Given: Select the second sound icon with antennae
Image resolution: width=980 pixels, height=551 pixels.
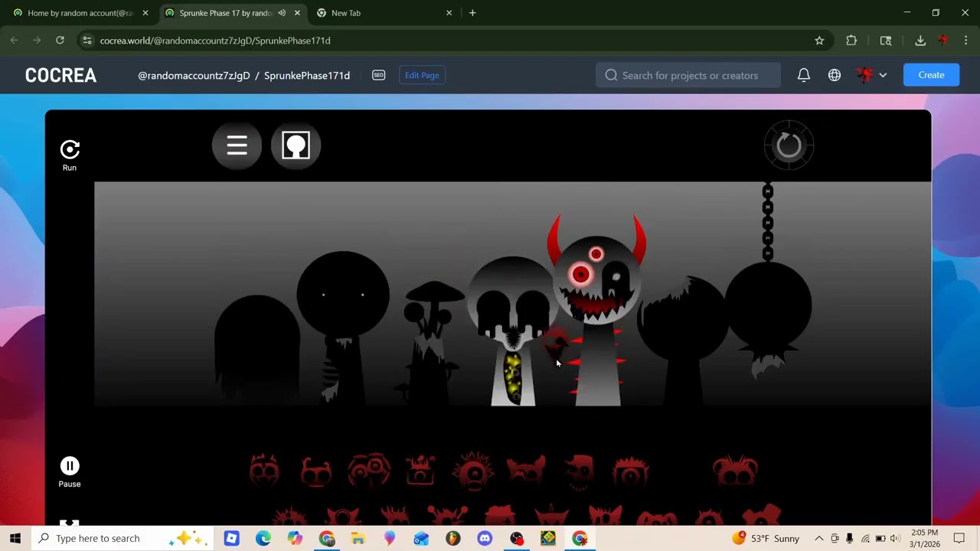Looking at the screenshot, I should click(x=316, y=471).
